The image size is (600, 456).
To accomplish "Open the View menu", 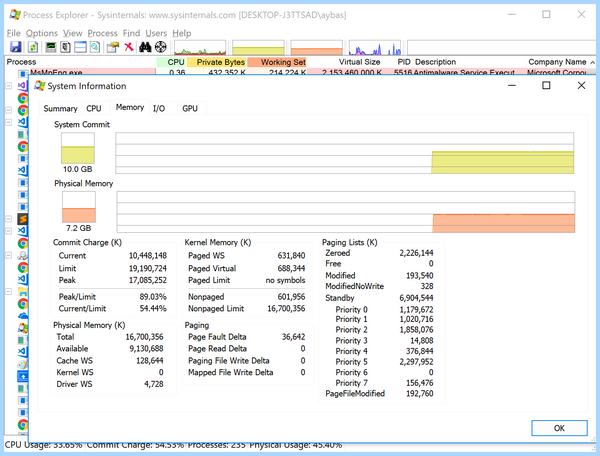I will click(x=72, y=33).
